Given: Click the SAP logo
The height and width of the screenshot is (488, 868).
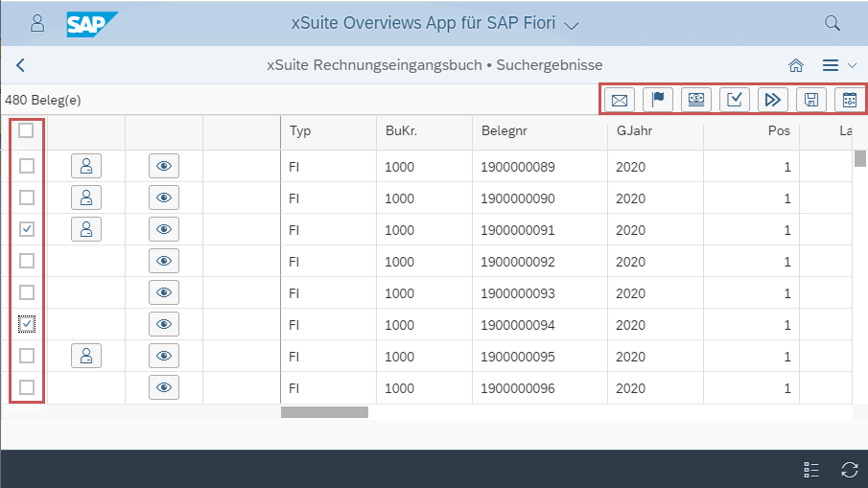Looking at the screenshot, I should tap(92, 24).
